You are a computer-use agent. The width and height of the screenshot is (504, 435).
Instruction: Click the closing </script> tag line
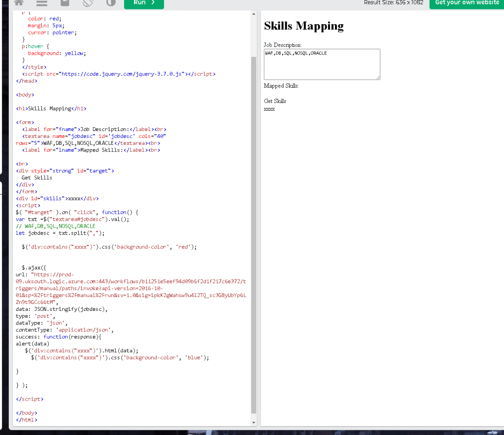click(30, 399)
